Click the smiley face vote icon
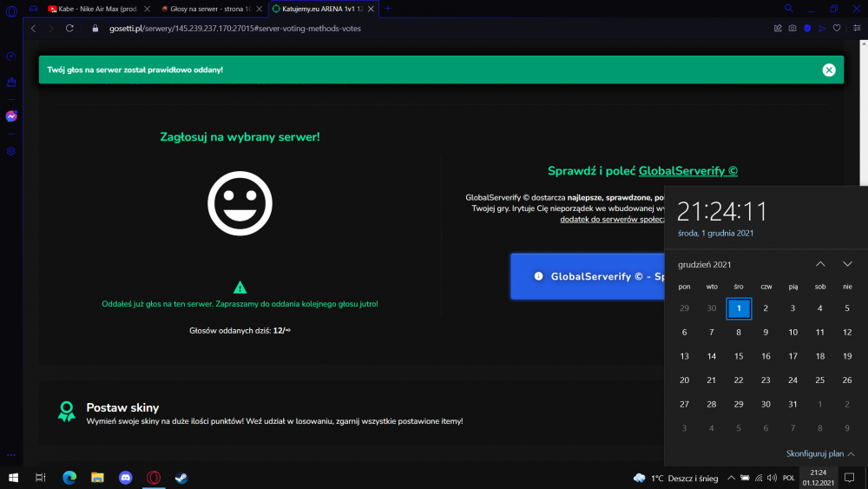The width and height of the screenshot is (868, 489). click(x=240, y=203)
